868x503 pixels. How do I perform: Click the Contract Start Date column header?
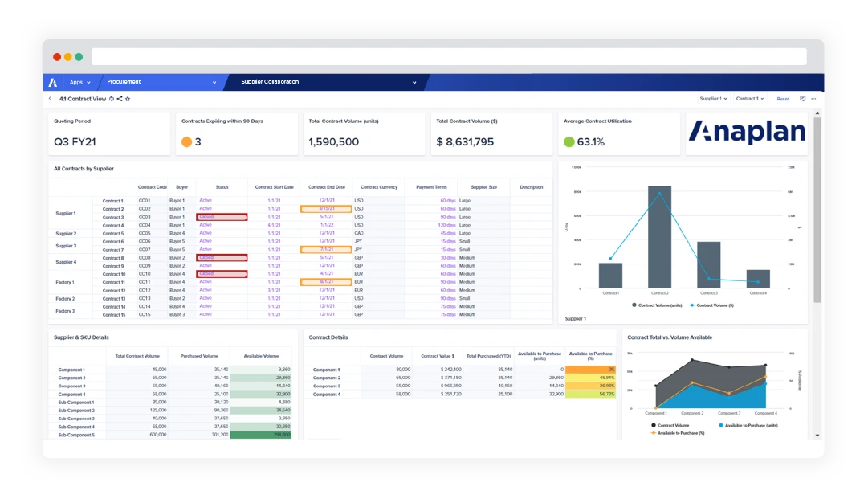click(274, 187)
